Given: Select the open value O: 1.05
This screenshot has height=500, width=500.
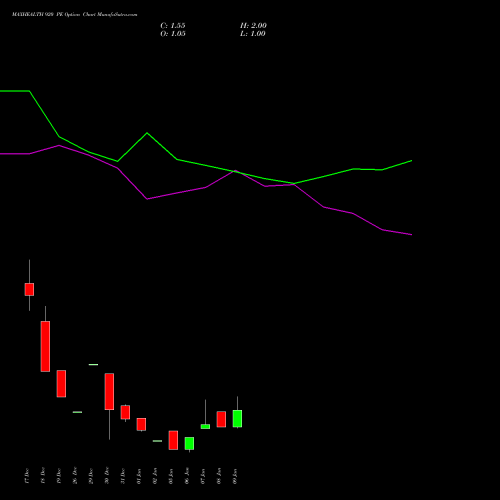Looking at the screenshot, I should [x=173, y=34].
